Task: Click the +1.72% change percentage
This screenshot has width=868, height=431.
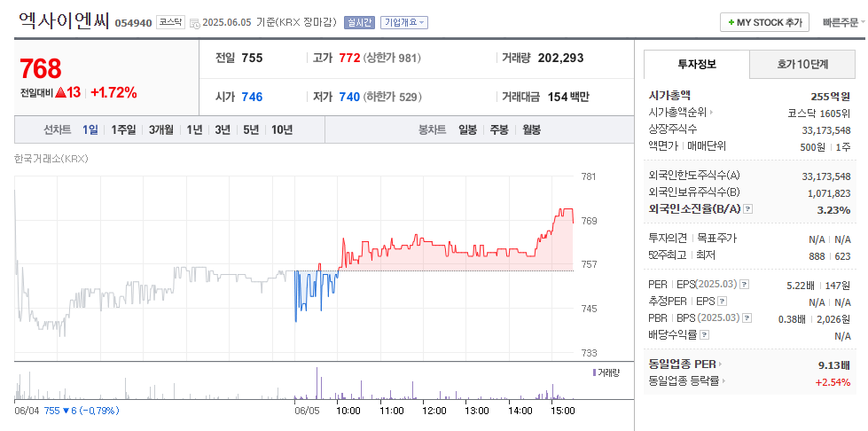Action: (x=113, y=92)
